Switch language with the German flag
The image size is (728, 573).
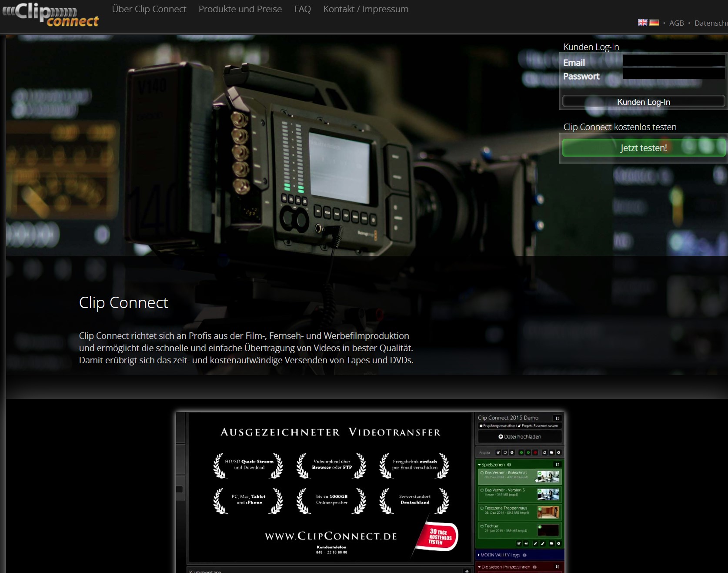coord(654,22)
